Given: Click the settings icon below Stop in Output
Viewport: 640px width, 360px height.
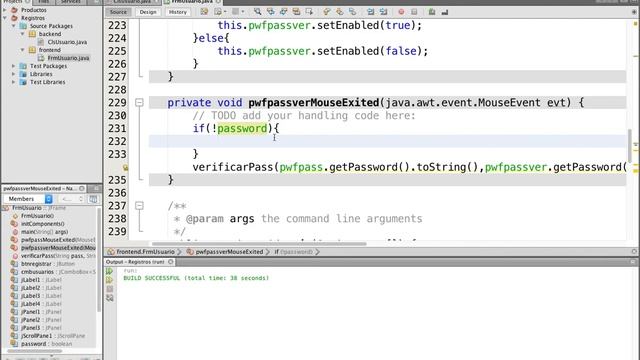Looking at the screenshot, I should tap(109, 298).
